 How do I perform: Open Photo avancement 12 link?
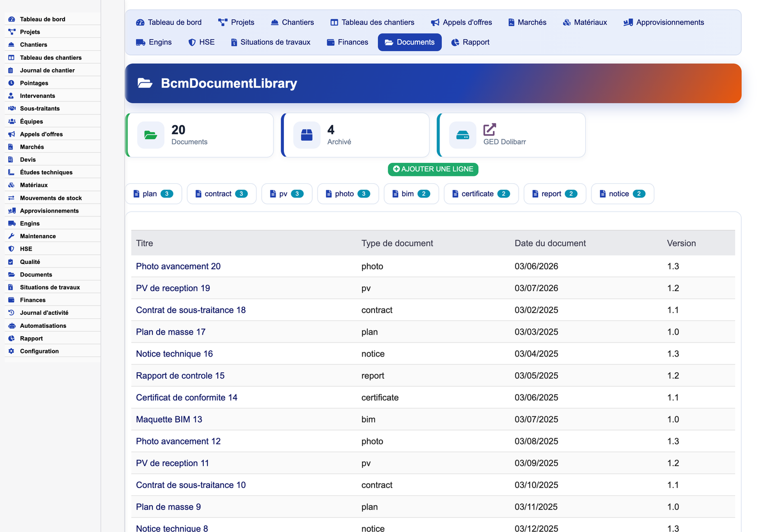[x=178, y=441]
